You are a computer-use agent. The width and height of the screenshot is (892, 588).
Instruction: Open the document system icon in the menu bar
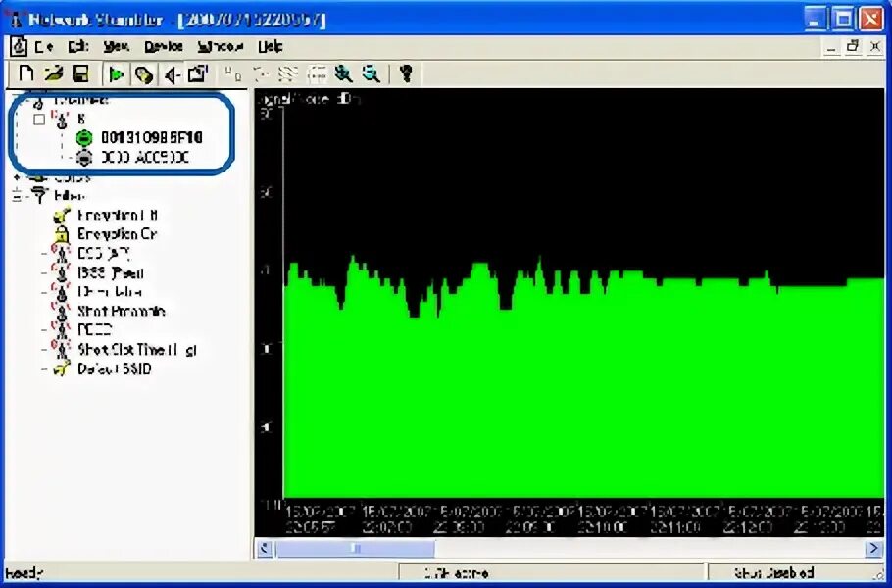(x=19, y=47)
